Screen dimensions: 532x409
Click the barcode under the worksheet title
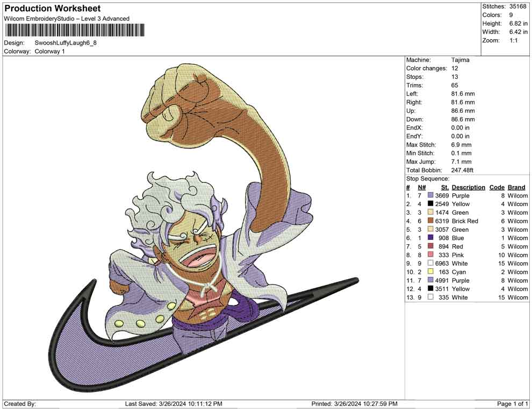click(x=74, y=30)
